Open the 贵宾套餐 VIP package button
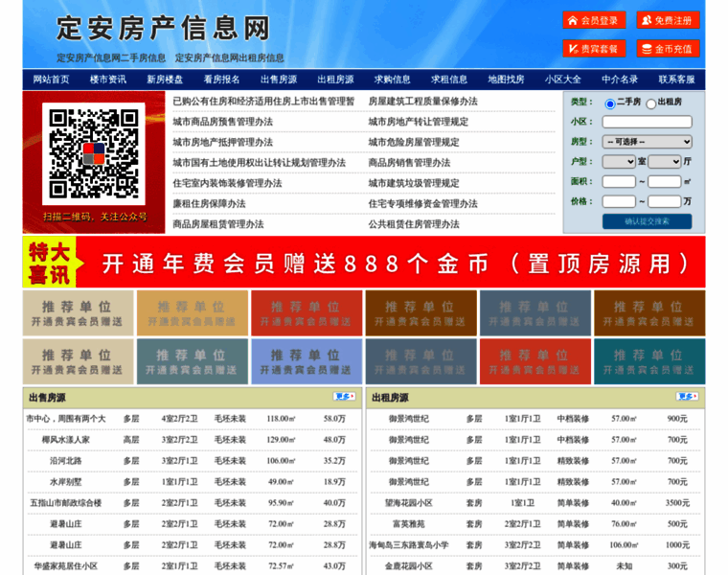728x575 pixels. 594,48
